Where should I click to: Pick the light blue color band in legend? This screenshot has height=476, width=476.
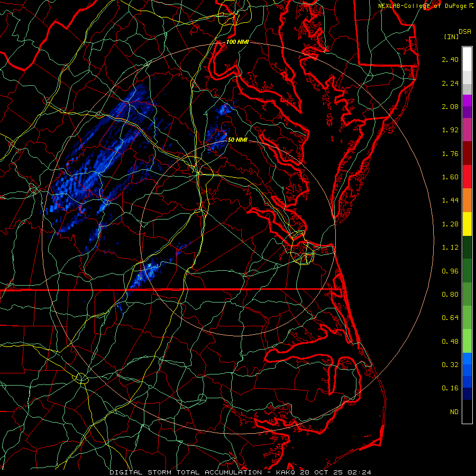[x=467, y=359]
